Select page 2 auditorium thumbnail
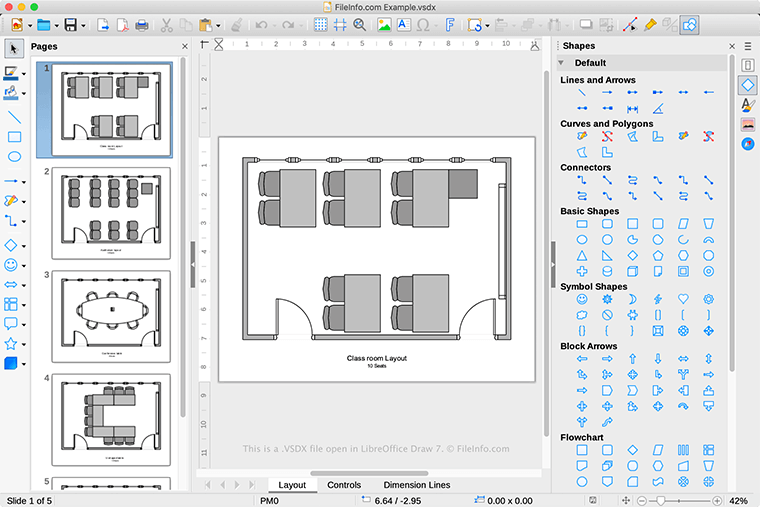The height and width of the screenshot is (507, 760). pos(111,213)
